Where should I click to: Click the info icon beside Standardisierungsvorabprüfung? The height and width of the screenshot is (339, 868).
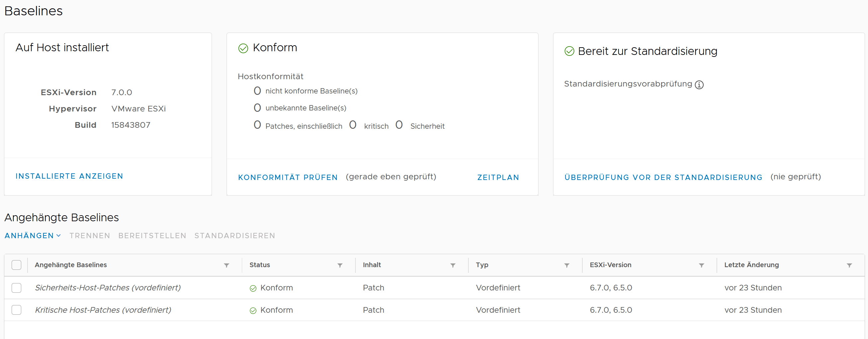pyautogui.click(x=699, y=85)
